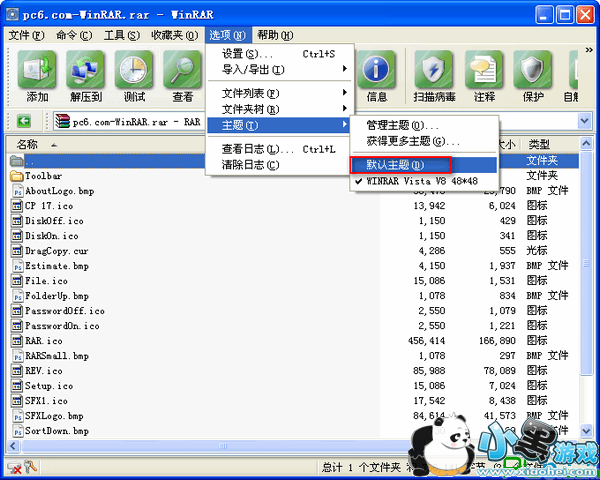Expand the 文件列表 submenu
This screenshot has height=480, width=600.
pyautogui.click(x=279, y=93)
